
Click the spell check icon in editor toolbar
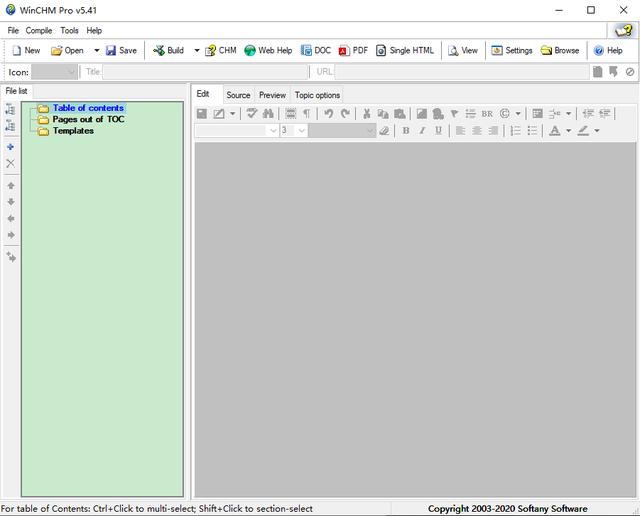[x=251, y=113]
